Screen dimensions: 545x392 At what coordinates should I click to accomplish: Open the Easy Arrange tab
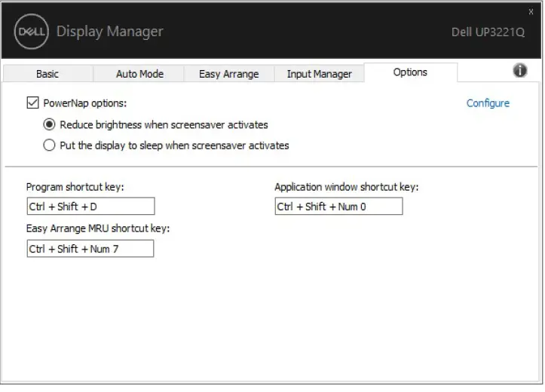click(x=228, y=74)
